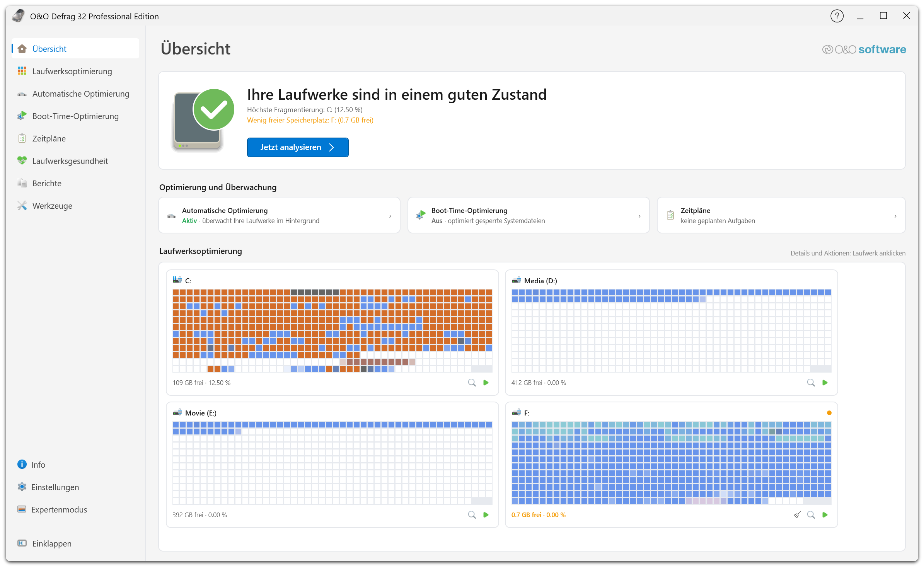Expand the Zeitpläne card chevron
The width and height of the screenshot is (924, 567).
tap(895, 216)
